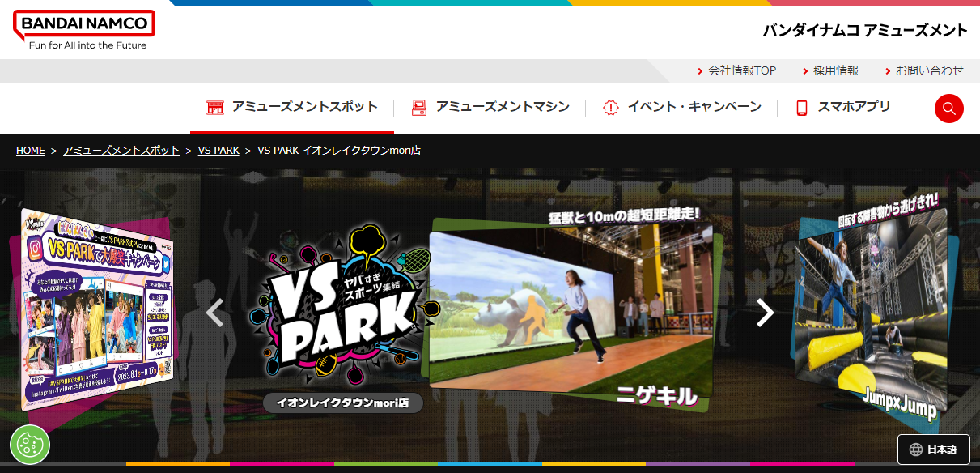Select the ニゲキル attraction slide image
980x473 pixels.
click(x=571, y=312)
